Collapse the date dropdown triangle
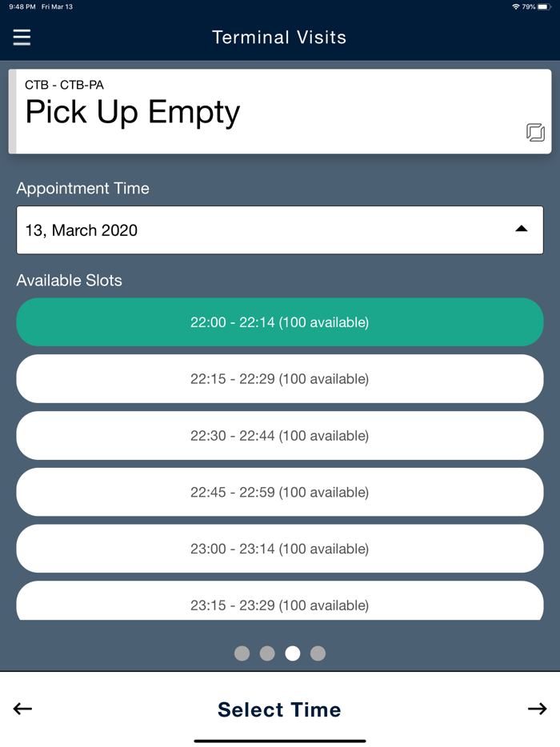The width and height of the screenshot is (560, 747). click(522, 229)
